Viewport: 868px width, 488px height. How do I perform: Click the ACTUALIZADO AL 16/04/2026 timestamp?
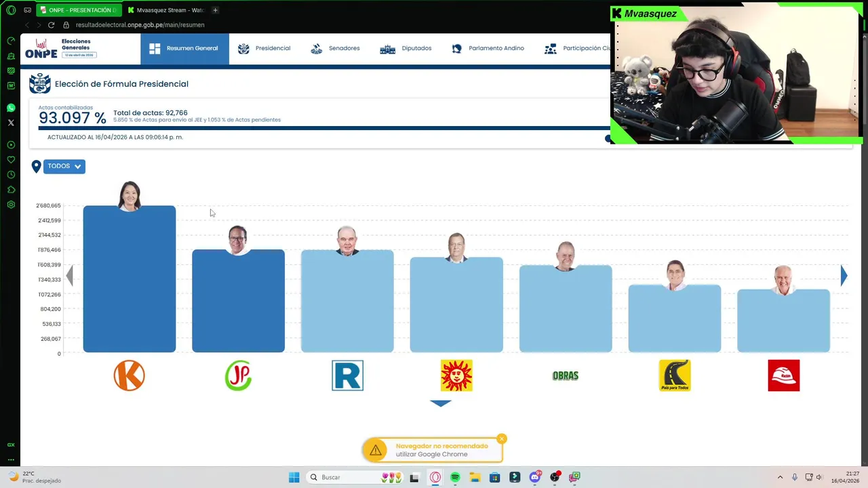[x=115, y=137]
